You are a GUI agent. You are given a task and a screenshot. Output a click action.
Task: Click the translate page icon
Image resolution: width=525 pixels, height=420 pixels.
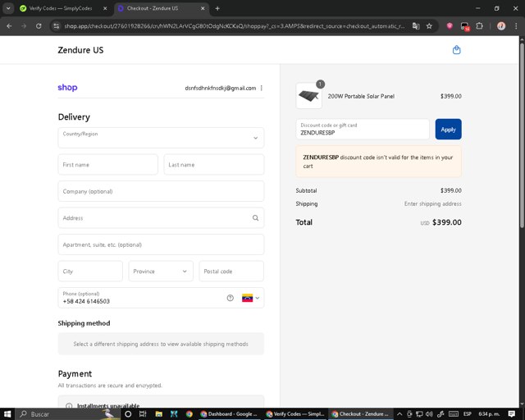click(x=416, y=26)
